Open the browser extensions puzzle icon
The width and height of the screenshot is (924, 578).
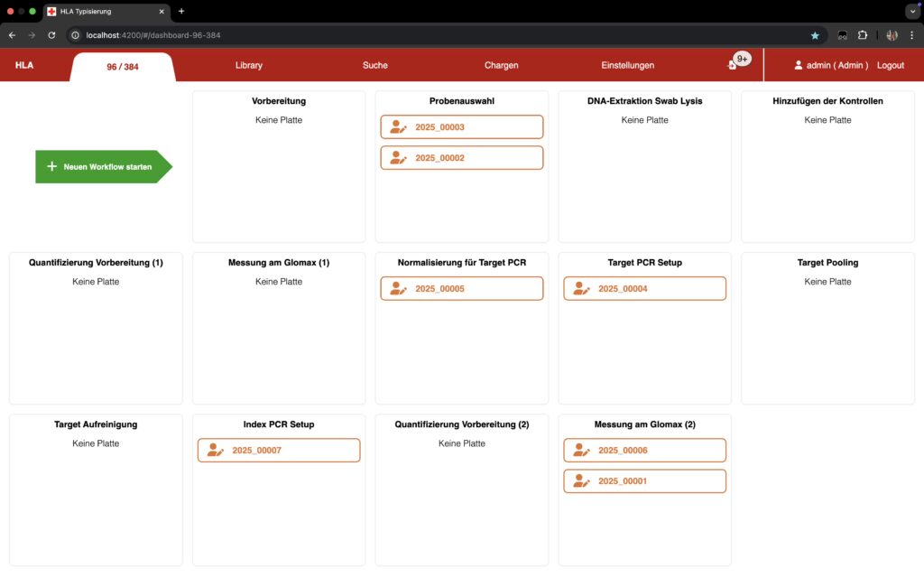point(862,35)
